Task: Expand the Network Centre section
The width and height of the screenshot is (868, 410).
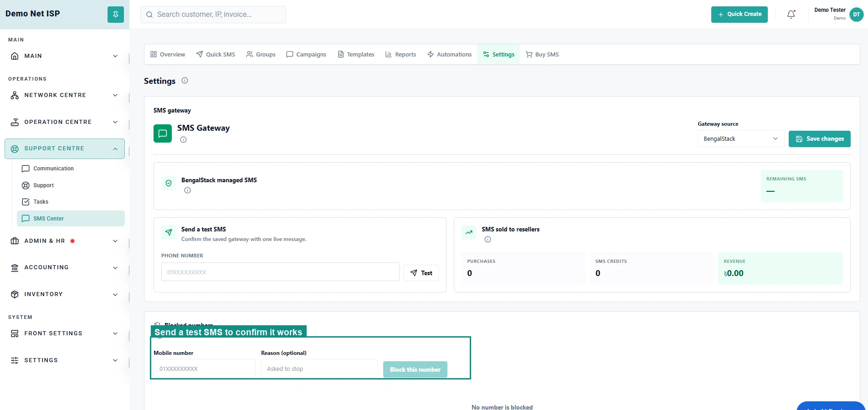Action: point(65,95)
